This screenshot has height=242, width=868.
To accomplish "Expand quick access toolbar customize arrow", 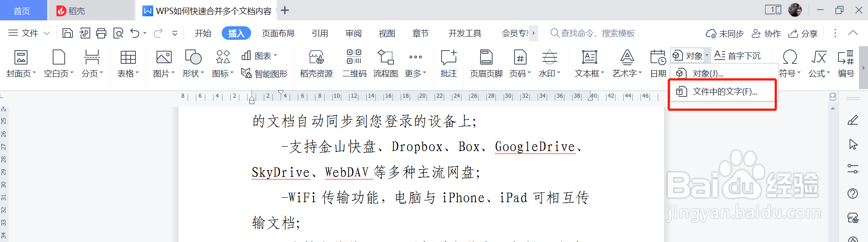I will point(175,33).
